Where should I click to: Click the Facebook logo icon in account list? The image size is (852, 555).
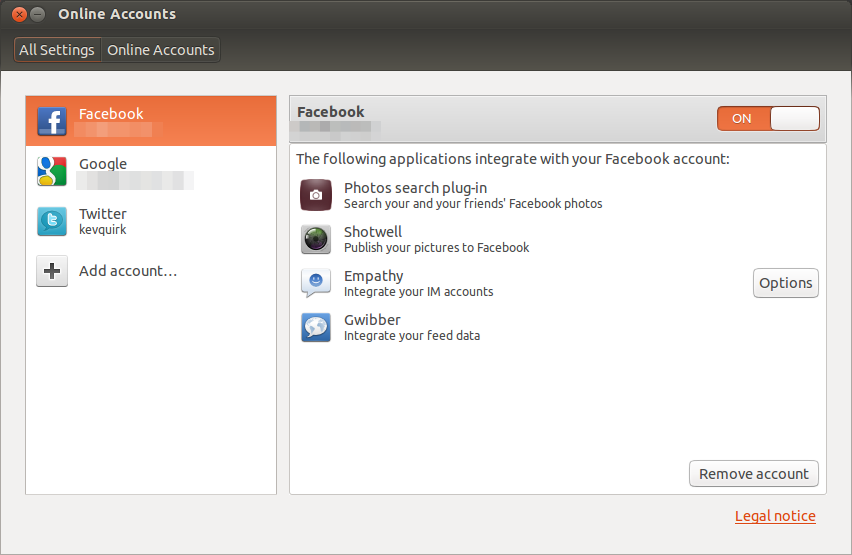coord(52,121)
